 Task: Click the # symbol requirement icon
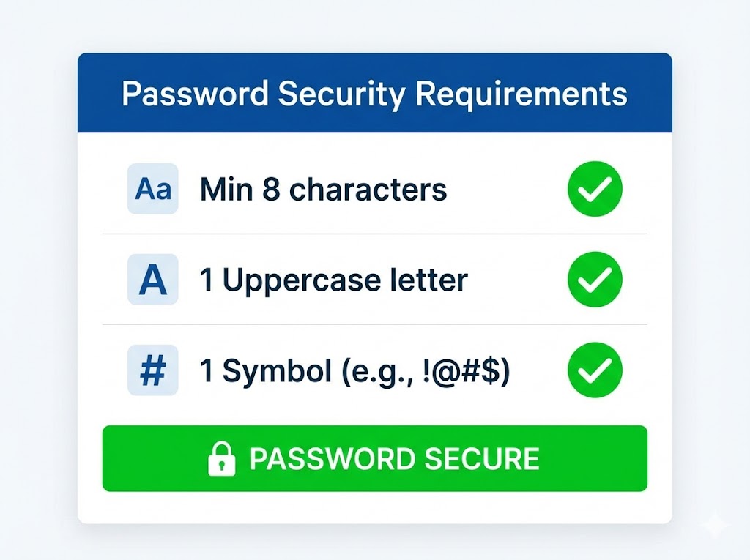pos(152,370)
